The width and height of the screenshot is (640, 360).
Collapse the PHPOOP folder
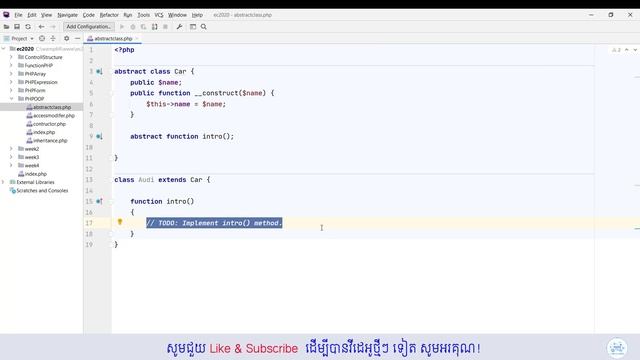click(11, 99)
